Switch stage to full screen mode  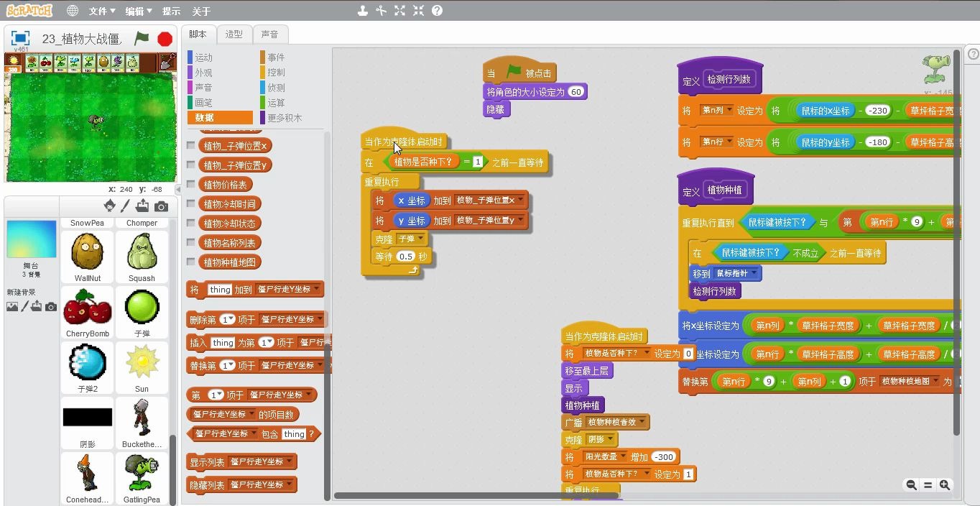pos(20,38)
